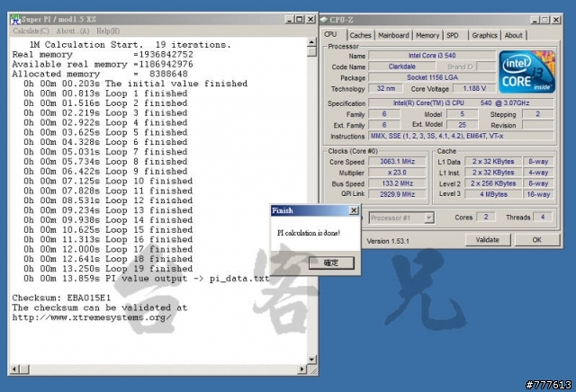Confirm the Finish dialog with its button
The image size is (576, 392).
click(331, 263)
